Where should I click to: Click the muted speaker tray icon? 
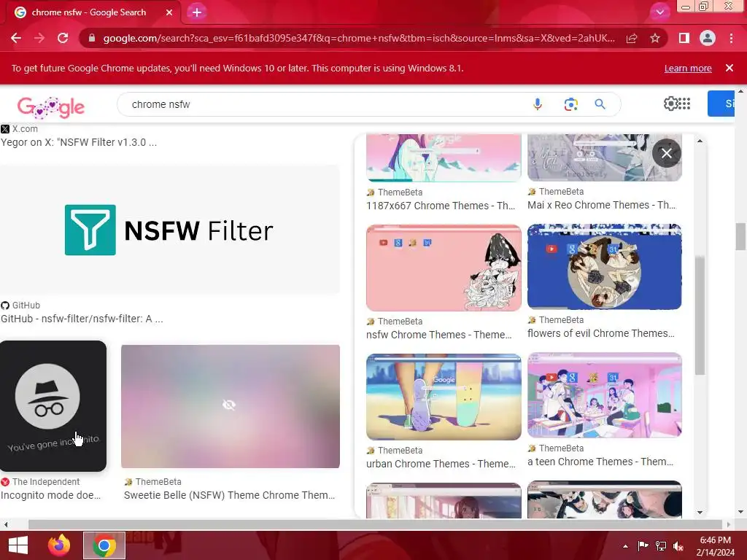point(678,546)
